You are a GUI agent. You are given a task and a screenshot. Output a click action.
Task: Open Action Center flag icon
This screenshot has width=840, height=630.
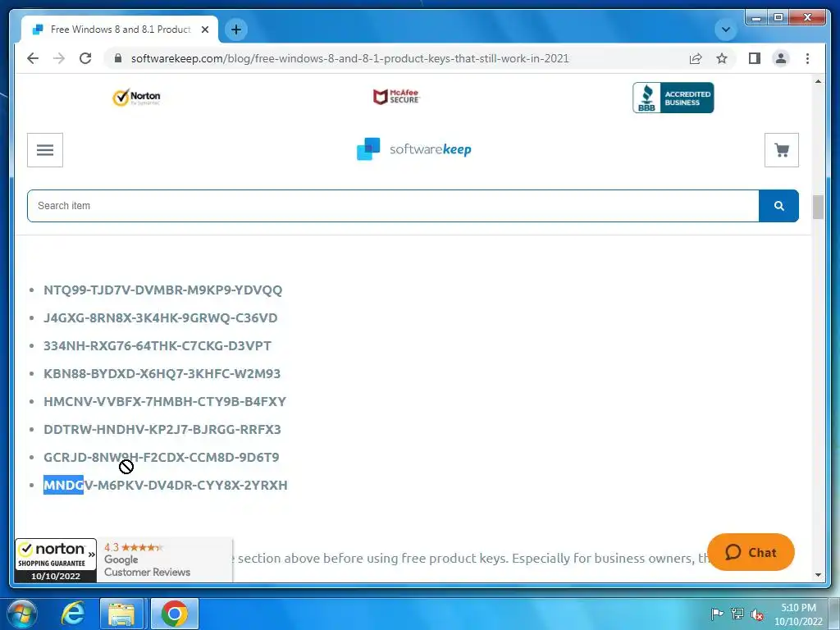click(717, 614)
